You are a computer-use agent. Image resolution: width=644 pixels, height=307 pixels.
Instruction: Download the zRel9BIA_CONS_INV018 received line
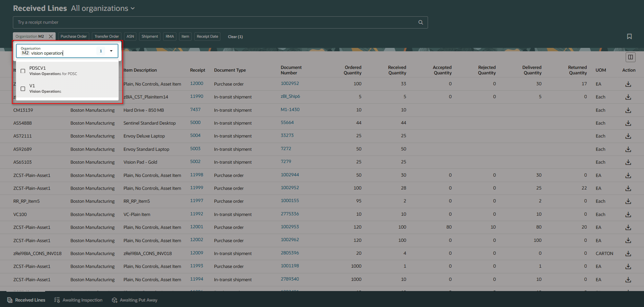point(628,253)
